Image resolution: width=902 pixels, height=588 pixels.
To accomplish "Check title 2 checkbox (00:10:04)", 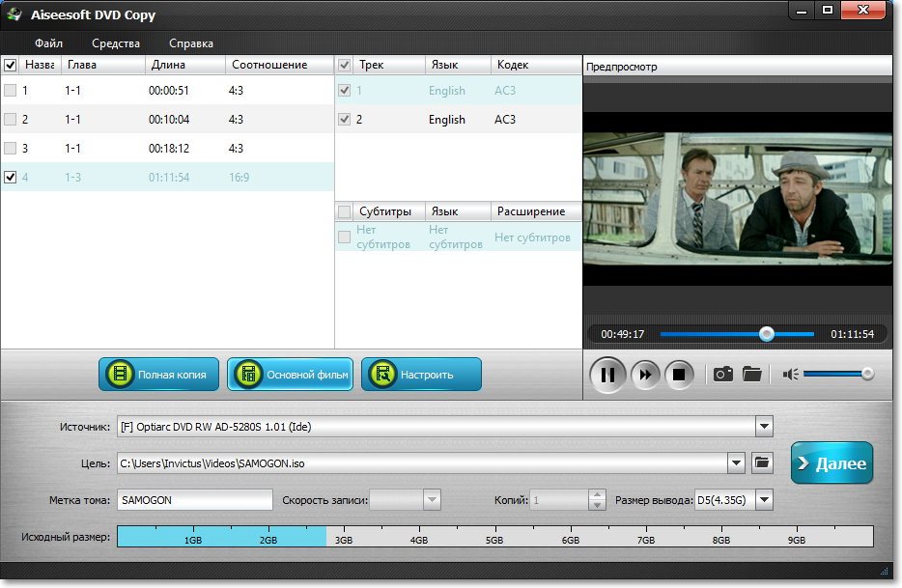I will (x=11, y=119).
